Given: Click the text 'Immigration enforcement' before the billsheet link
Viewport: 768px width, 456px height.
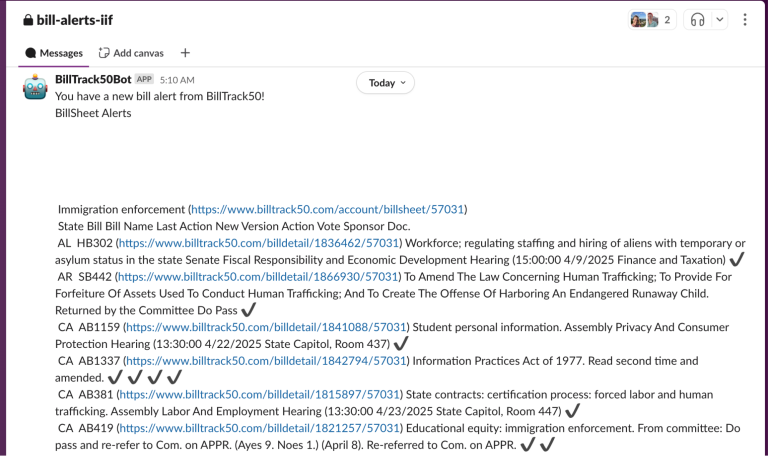Looking at the screenshot, I should pyautogui.click(x=121, y=210).
